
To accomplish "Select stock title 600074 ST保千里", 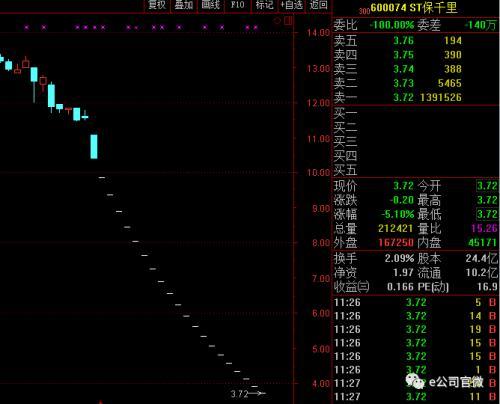I will click(x=413, y=8).
